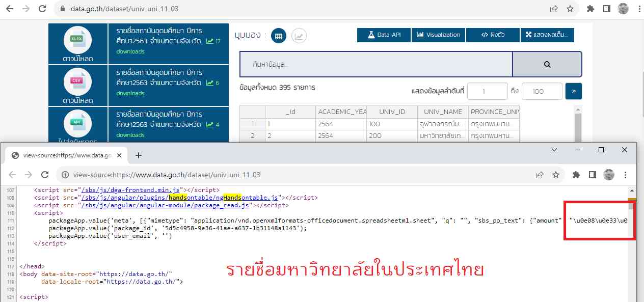Viewport: 644px width, 302px height.
Task: Click the magnifier search button
Action: 547,64
